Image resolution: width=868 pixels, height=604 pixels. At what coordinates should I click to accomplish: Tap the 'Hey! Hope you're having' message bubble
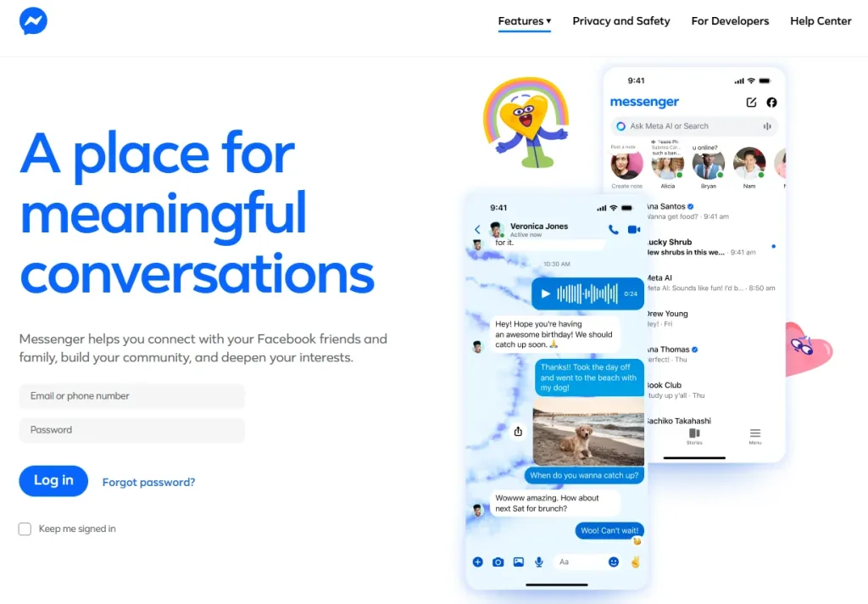tap(554, 334)
